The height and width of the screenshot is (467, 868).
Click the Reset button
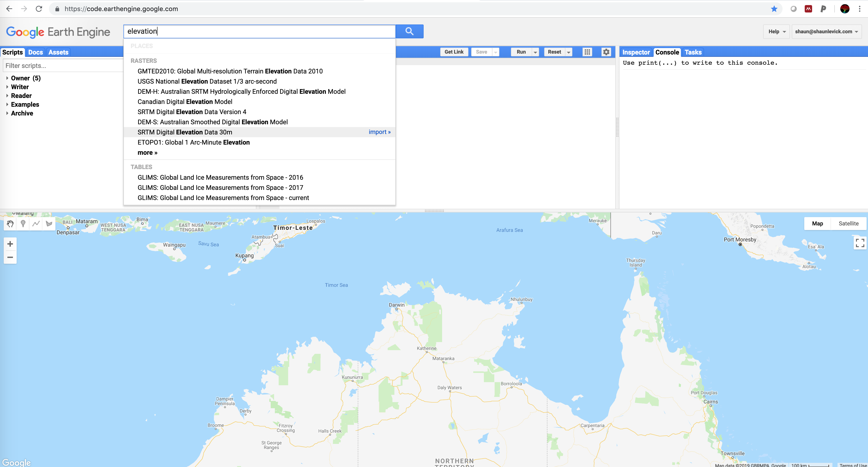(x=554, y=52)
